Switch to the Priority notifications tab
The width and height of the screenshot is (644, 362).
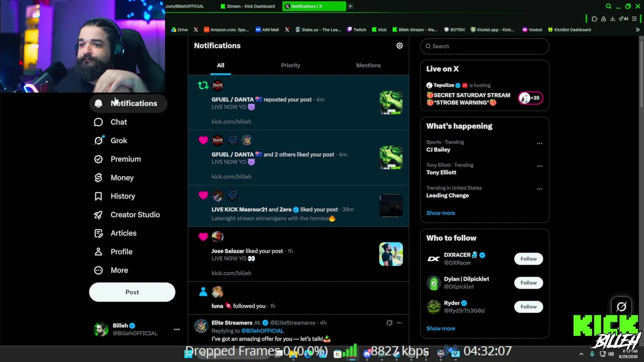290,65
